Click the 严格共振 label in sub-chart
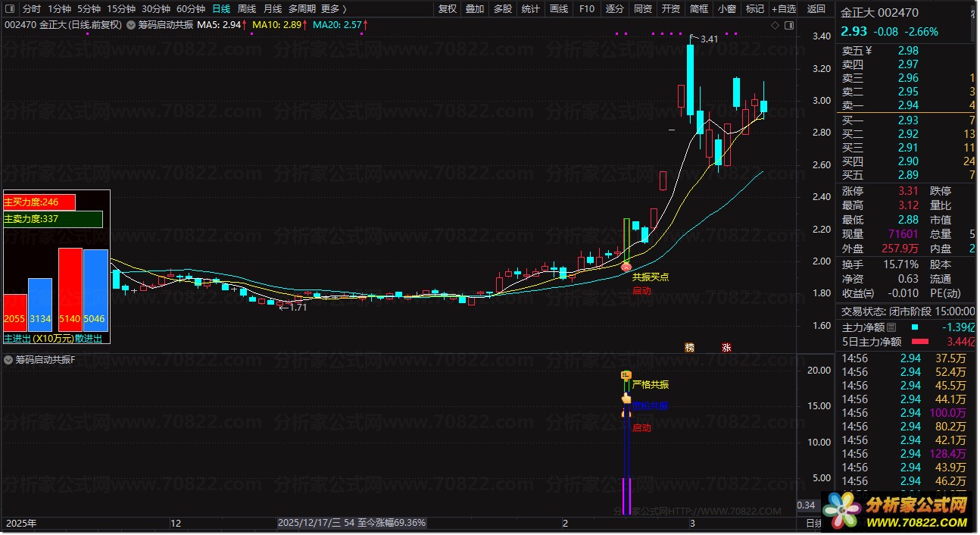This screenshot has width=980, height=535. [651, 384]
